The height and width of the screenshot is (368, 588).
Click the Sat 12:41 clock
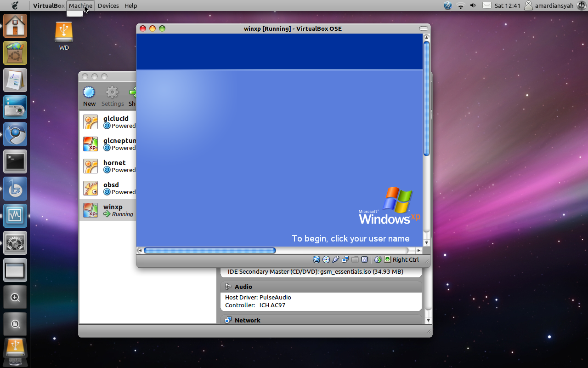(507, 6)
